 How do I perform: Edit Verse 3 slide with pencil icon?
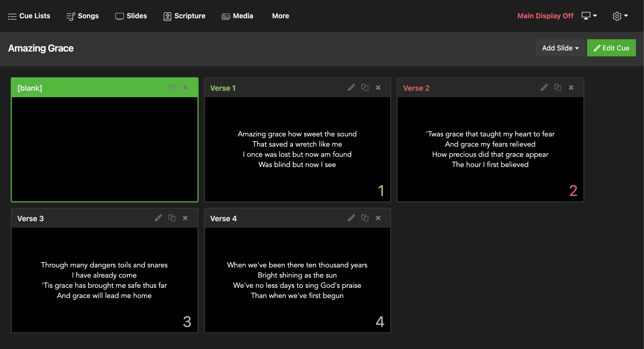point(158,218)
